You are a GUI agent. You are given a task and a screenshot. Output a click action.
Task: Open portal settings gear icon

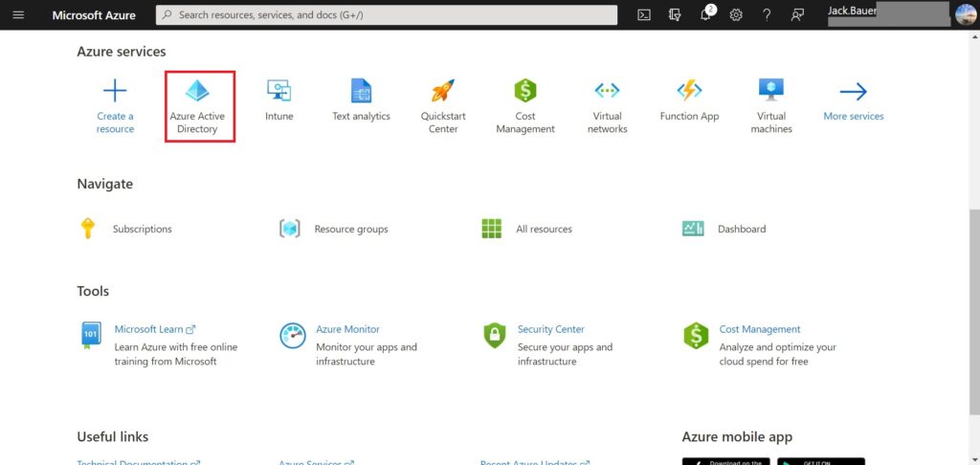(x=736, y=15)
